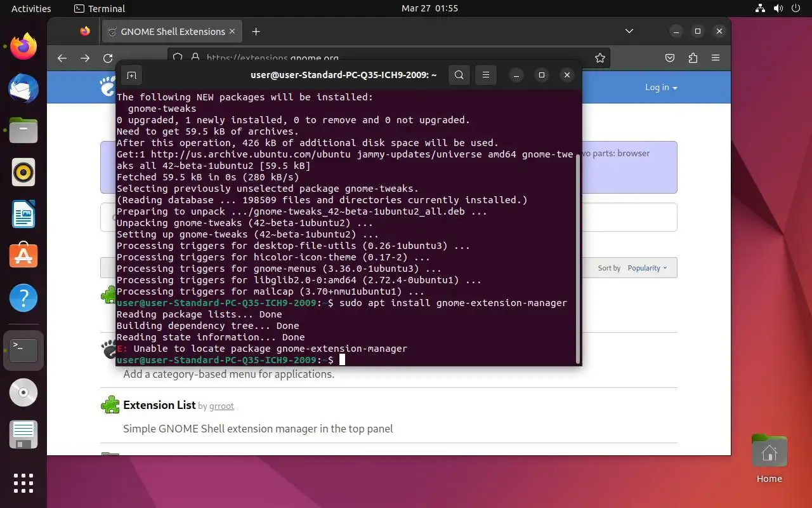Open the disc drive dock icon
Screen dimensions: 812x508
pyautogui.click(x=23, y=393)
